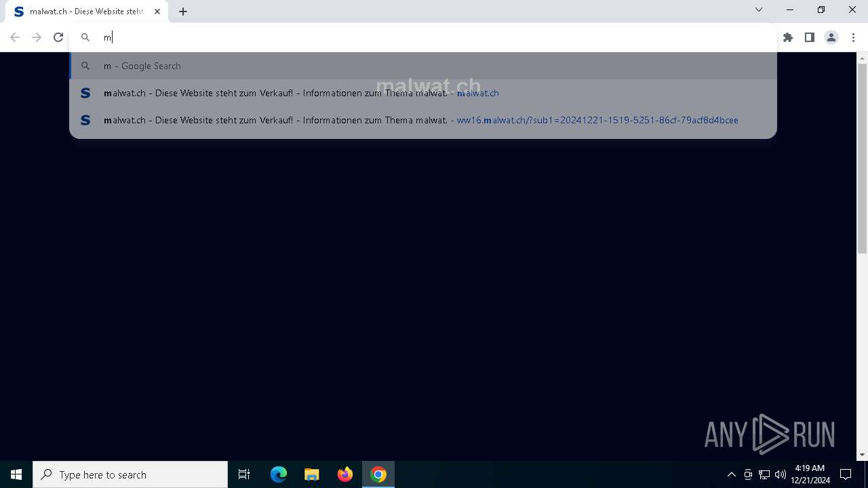
Task: Go back using the back arrow
Action: [x=15, y=37]
